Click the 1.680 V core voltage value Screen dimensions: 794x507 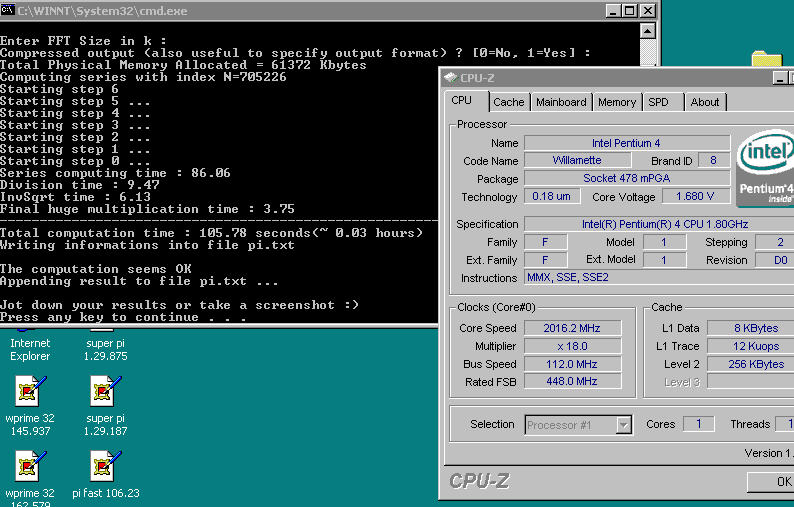click(x=696, y=197)
